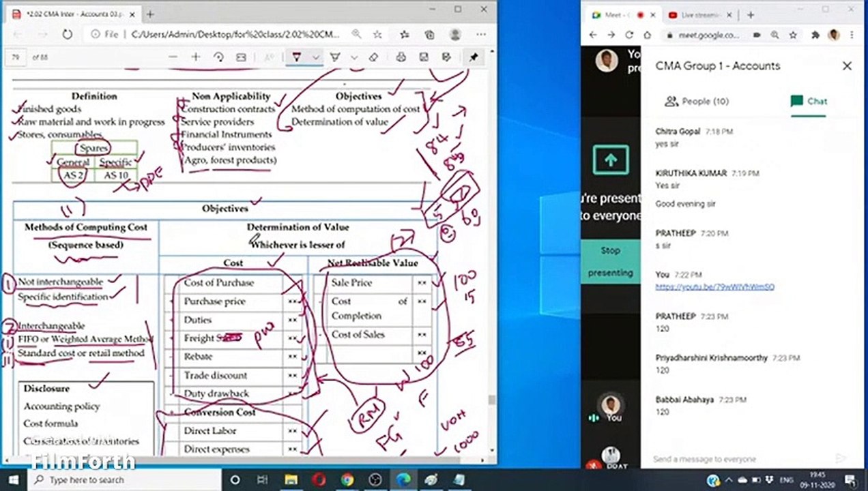Save the PDF document
The image size is (868, 491).
tap(424, 57)
